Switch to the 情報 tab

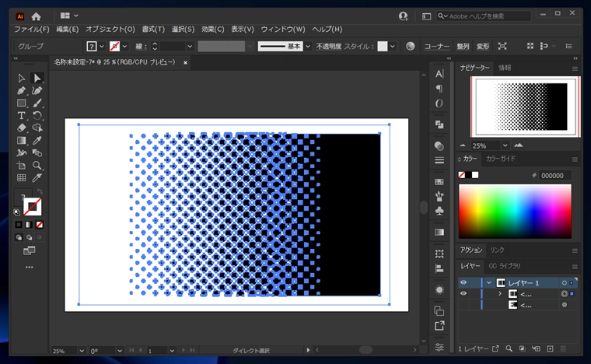[x=505, y=68]
